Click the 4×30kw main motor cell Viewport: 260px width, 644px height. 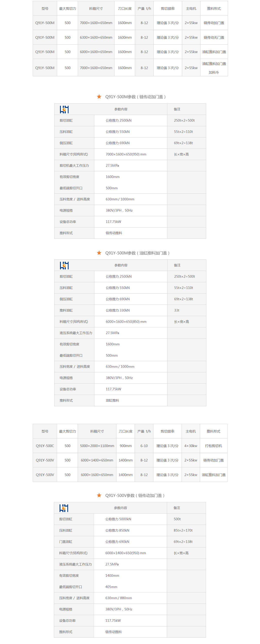click(191, 446)
